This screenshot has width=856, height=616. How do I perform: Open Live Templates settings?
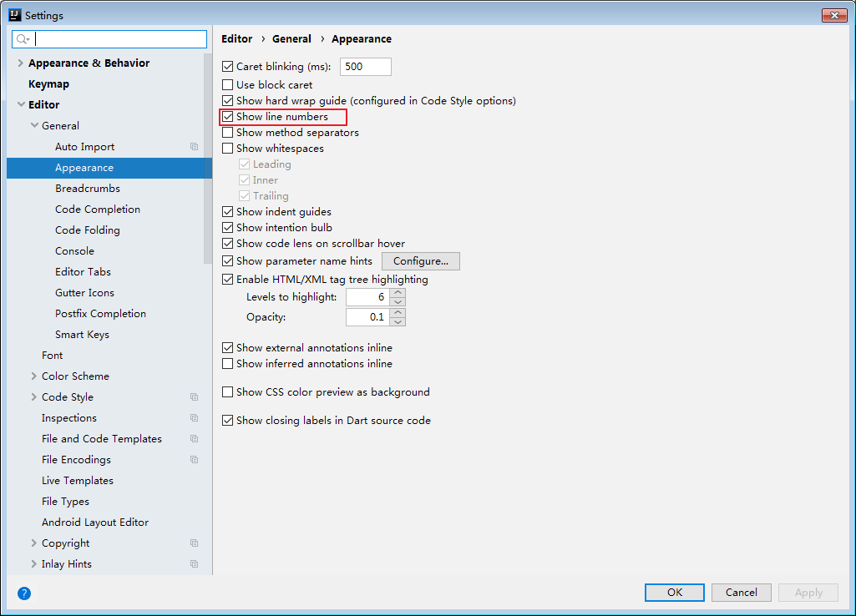[78, 480]
